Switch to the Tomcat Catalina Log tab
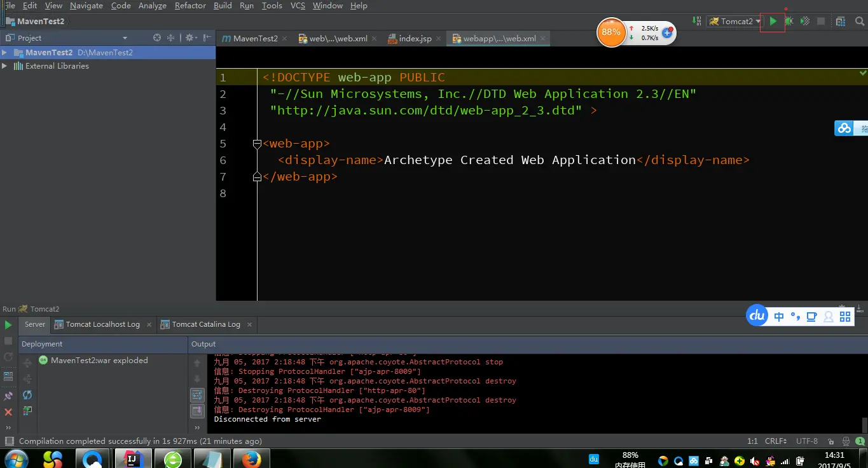The width and height of the screenshot is (868, 468). tap(206, 324)
